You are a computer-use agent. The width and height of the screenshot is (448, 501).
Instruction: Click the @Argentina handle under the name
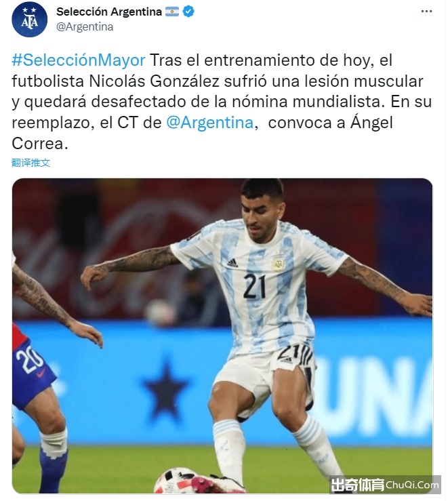(85, 27)
